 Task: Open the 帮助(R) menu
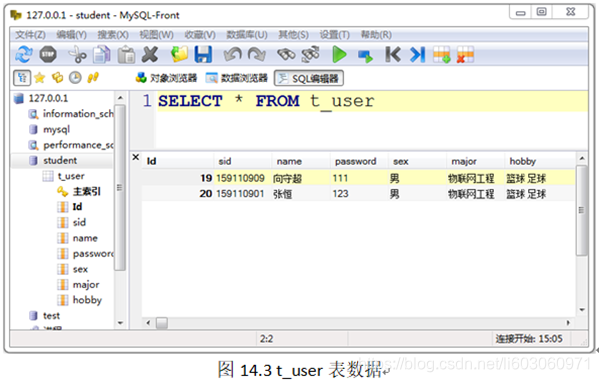(x=376, y=35)
